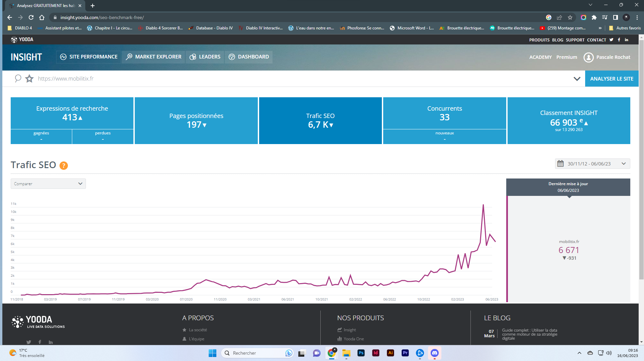The height and width of the screenshot is (361, 644).
Task: Open the Market Explorer tab
Action: pyautogui.click(x=154, y=57)
